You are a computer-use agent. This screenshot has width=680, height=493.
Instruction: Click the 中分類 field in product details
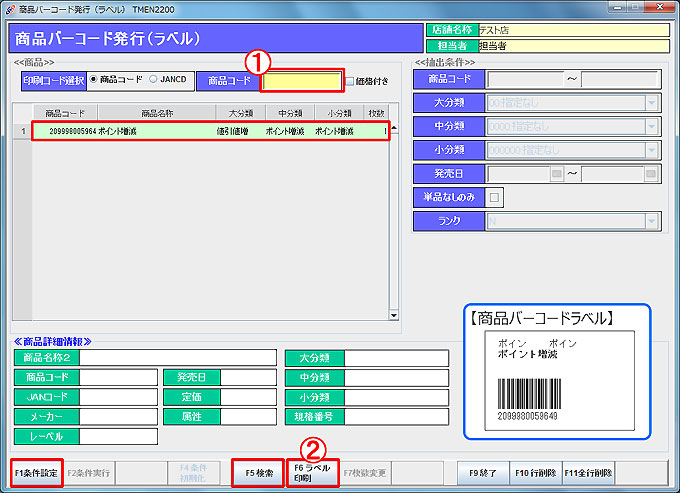397,378
